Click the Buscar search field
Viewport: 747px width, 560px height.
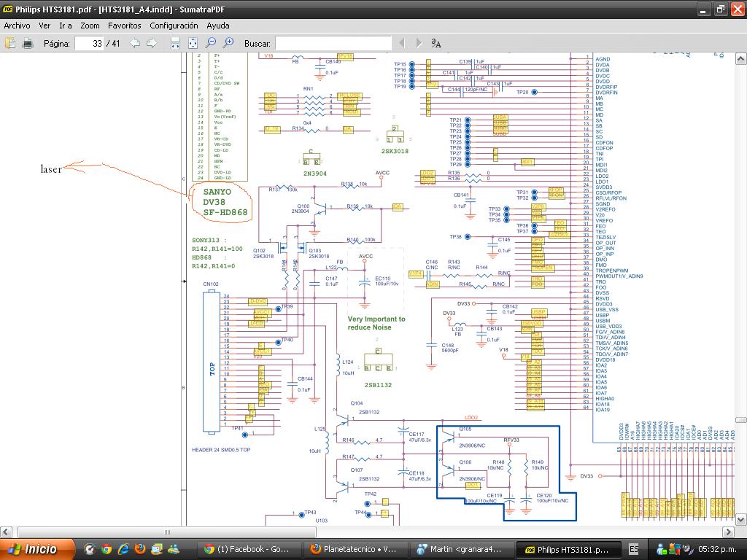(x=333, y=43)
